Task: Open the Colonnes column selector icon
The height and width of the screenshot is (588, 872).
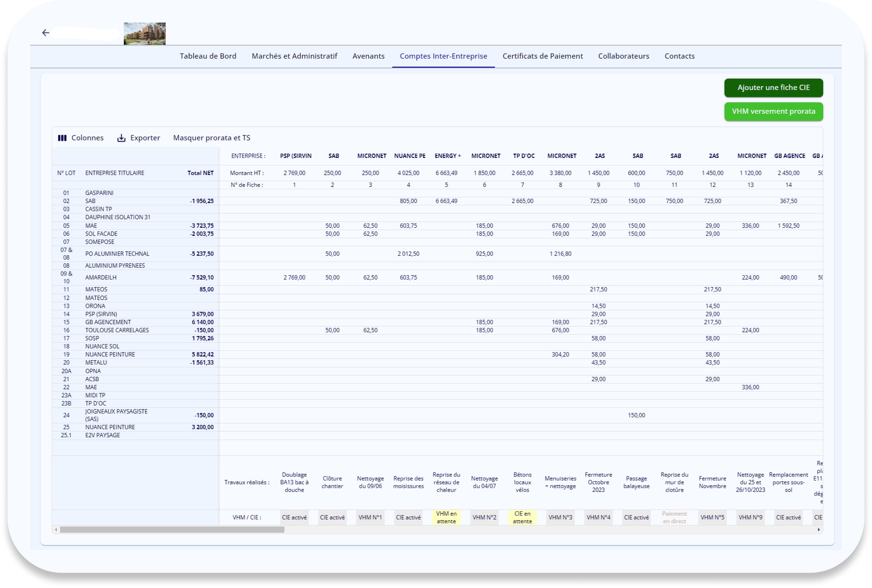Action: (x=62, y=138)
